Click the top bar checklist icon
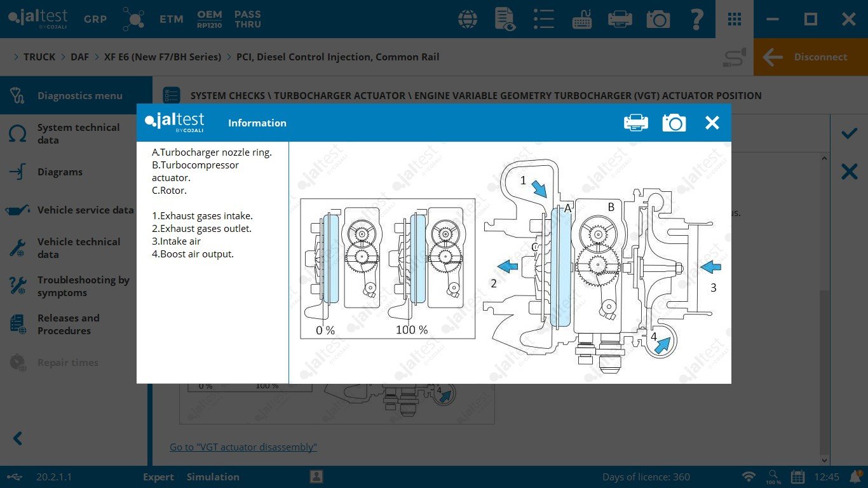The image size is (868, 488). pos(544,19)
